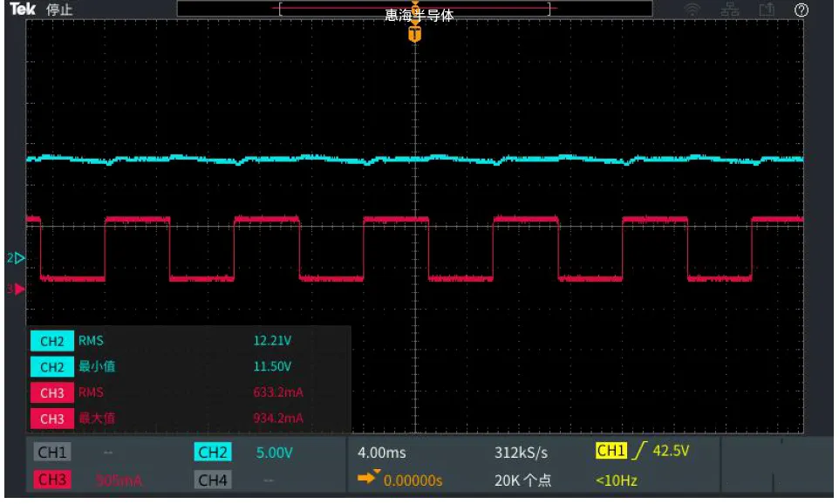Toggle the CH3 channel badge
The image size is (839, 504).
click(x=52, y=480)
